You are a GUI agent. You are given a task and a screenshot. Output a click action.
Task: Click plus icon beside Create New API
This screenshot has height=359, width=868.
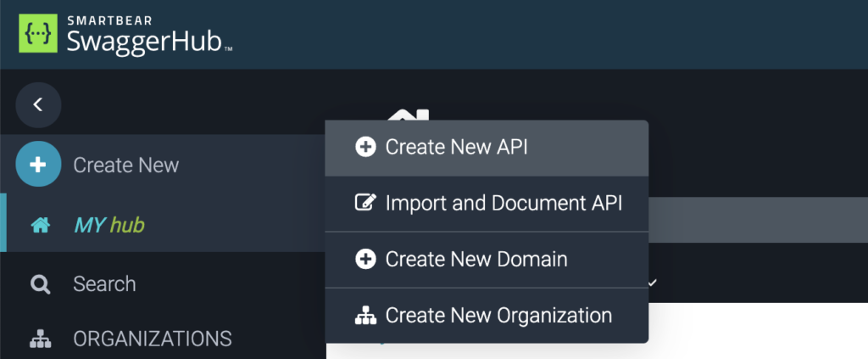coord(365,148)
